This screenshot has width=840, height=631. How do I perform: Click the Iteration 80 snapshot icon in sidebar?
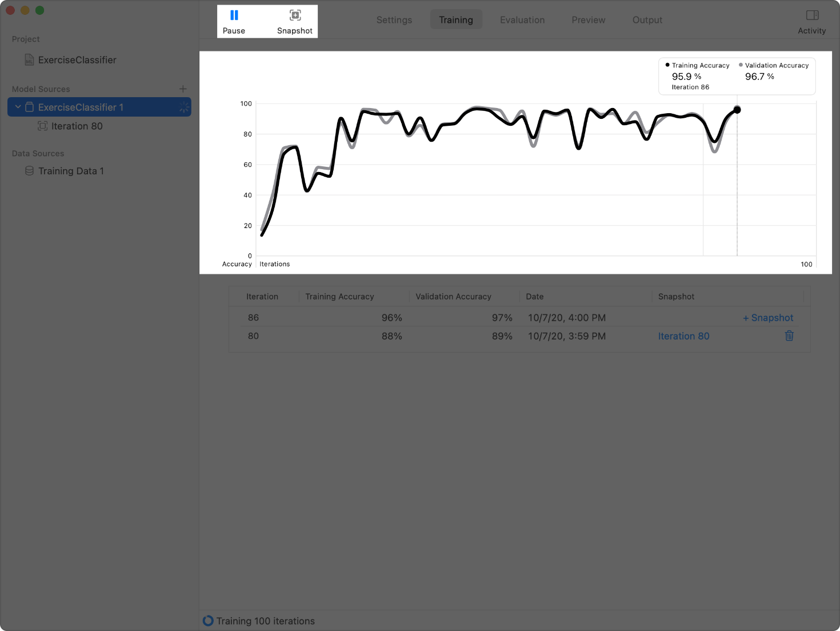43,126
